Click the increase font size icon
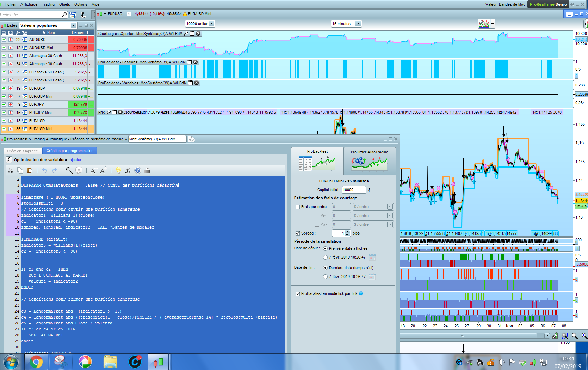Image resolution: width=588 pixels, height=370 pixels. (x=104, y=171)
